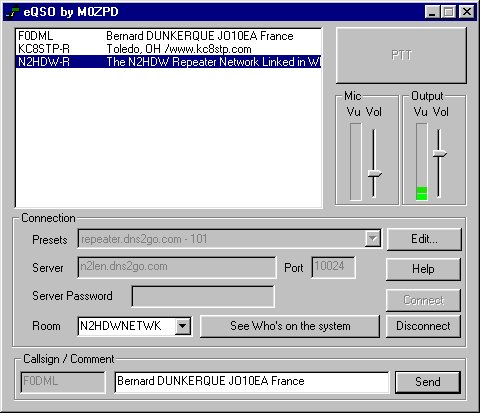480x413 pixels.
Task: Minimize the eQSO window
Action: (432, 12)
